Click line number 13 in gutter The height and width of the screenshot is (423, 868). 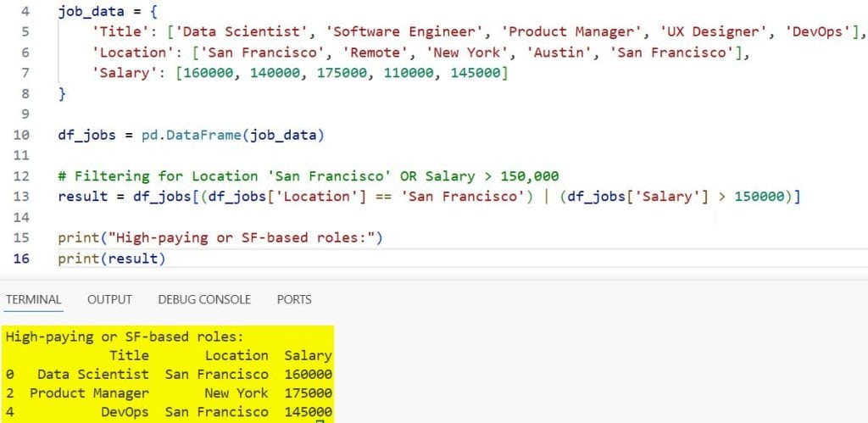[x=21, y=197]
